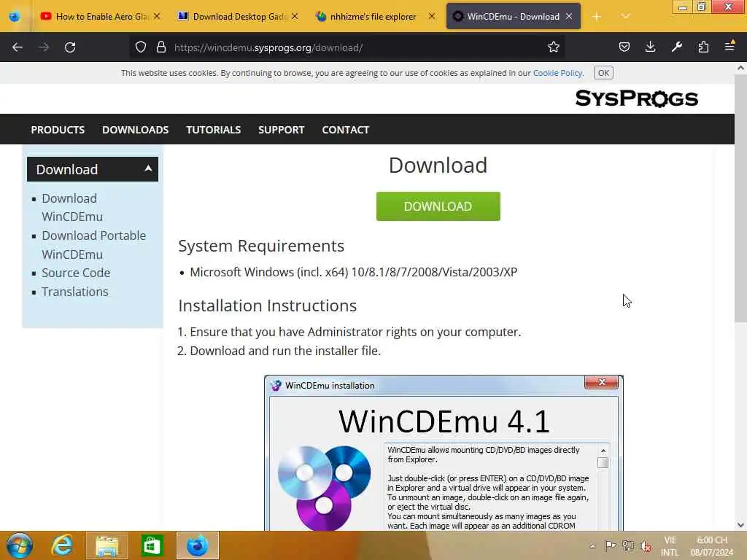Click the Firefox View icon left of tabs
This screenshot has width=747, height=560.
point(15,17)
